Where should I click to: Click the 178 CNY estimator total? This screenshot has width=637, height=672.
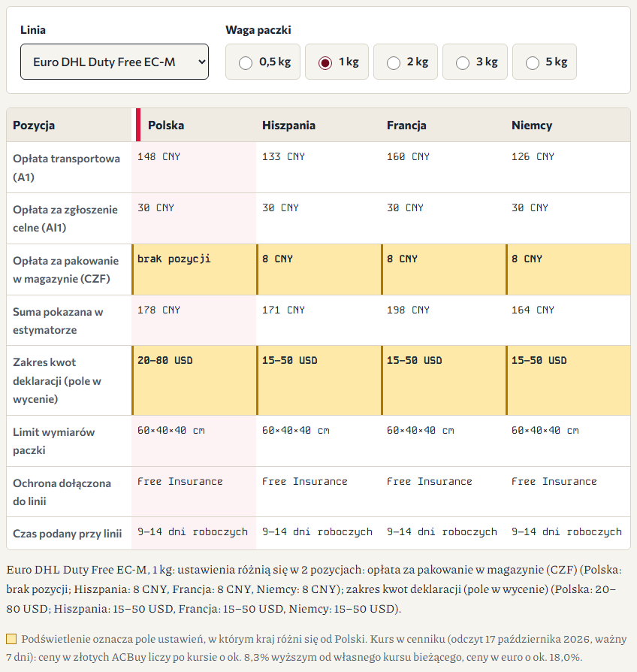[194, 320]
